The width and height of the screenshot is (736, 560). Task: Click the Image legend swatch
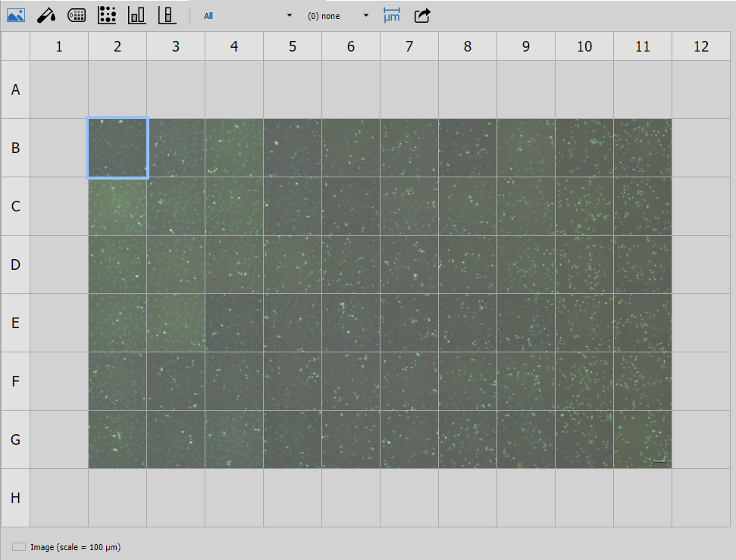[19, 547]
